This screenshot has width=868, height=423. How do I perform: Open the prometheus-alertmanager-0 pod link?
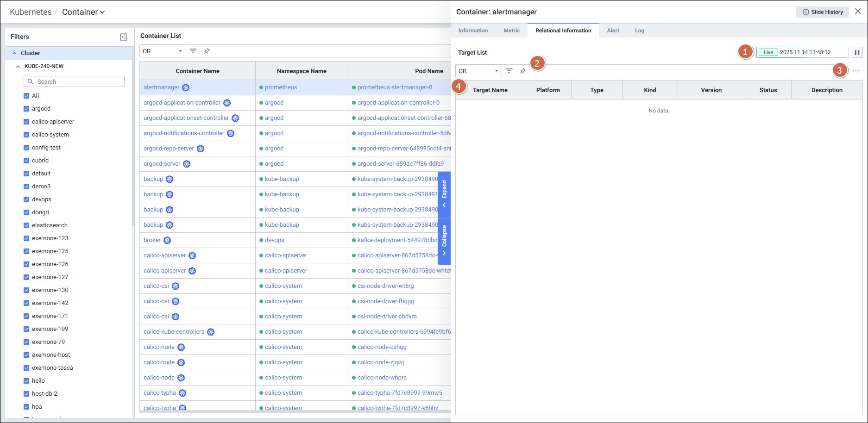tap(395, 87)
